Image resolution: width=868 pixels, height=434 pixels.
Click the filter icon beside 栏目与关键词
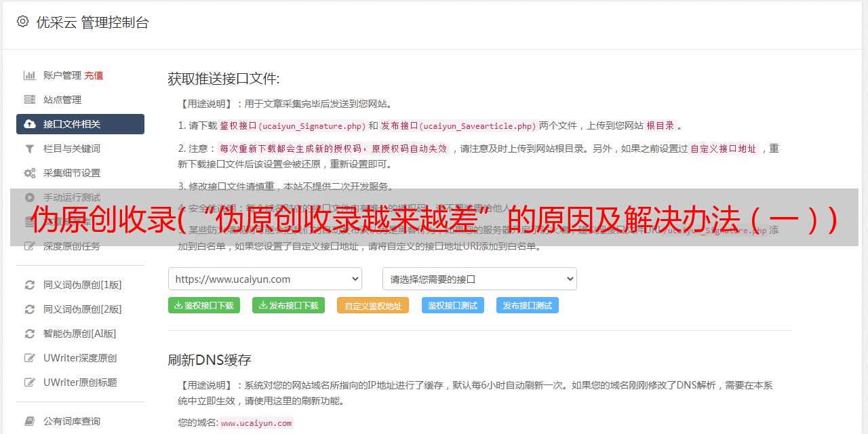(30, 149)
